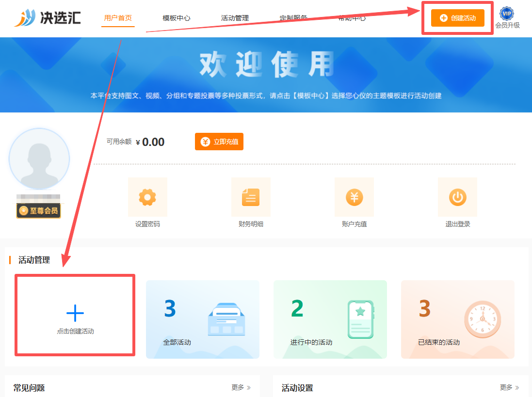Click the 欢迎使用 banner
The image size is (532, 397).
coord(266,75)
